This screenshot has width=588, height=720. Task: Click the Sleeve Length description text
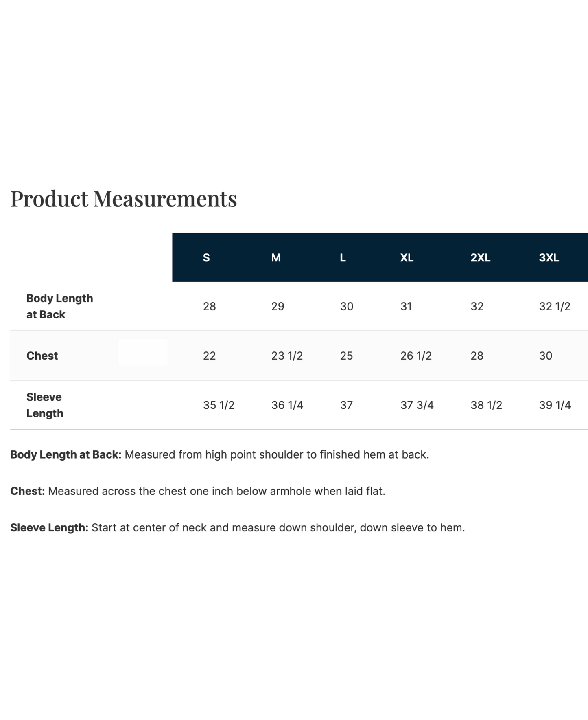point(238,528)
